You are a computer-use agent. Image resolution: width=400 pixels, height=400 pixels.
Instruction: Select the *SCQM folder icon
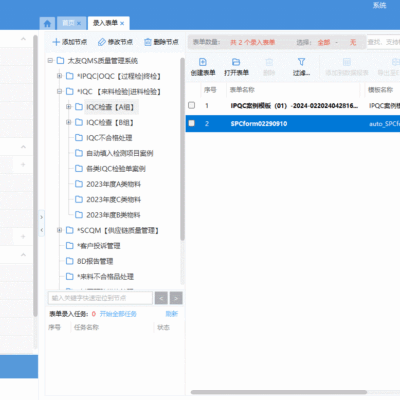(x=70, y=230)
